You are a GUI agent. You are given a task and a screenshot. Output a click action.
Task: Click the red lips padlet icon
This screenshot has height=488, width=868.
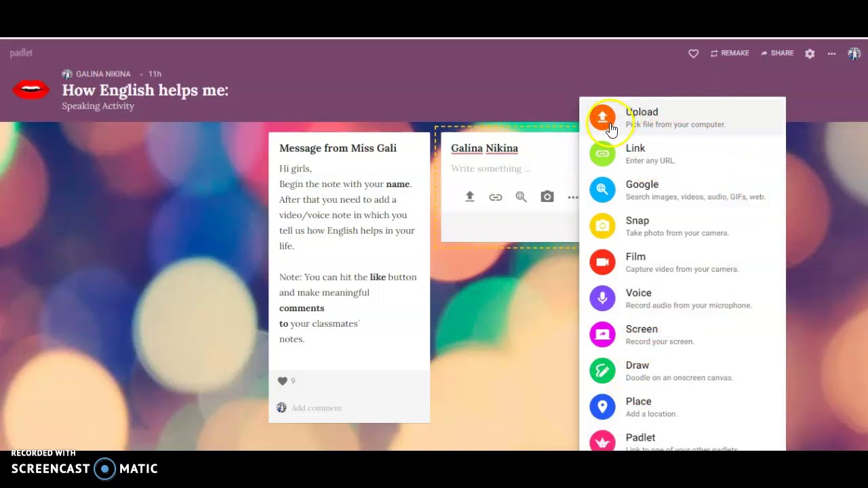click(x=31, y=89)
